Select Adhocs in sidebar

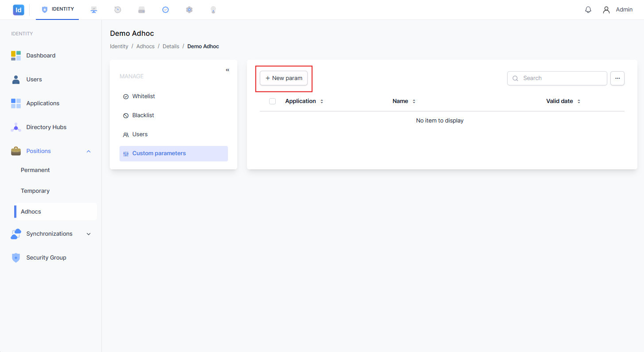pos(55,212)
